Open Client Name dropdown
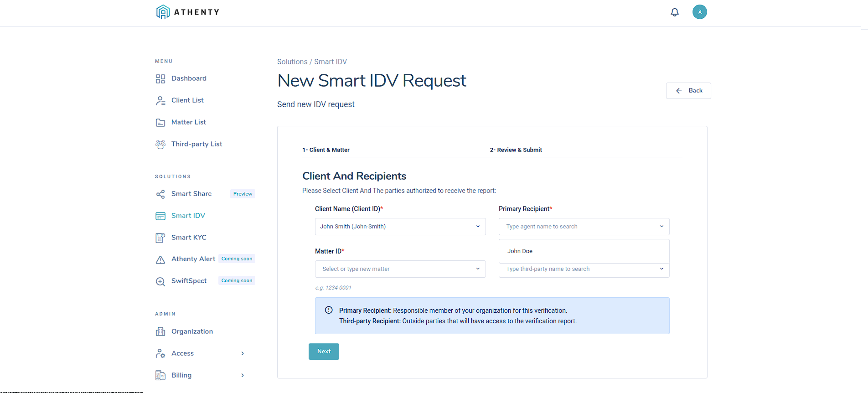The height and width of the screenshot is (399, 868). click(x=400, y=227)
